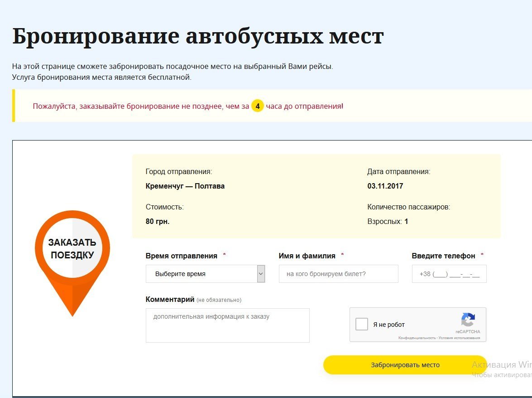Click the yellow "4" hours badge

click(x=257, y=106)
